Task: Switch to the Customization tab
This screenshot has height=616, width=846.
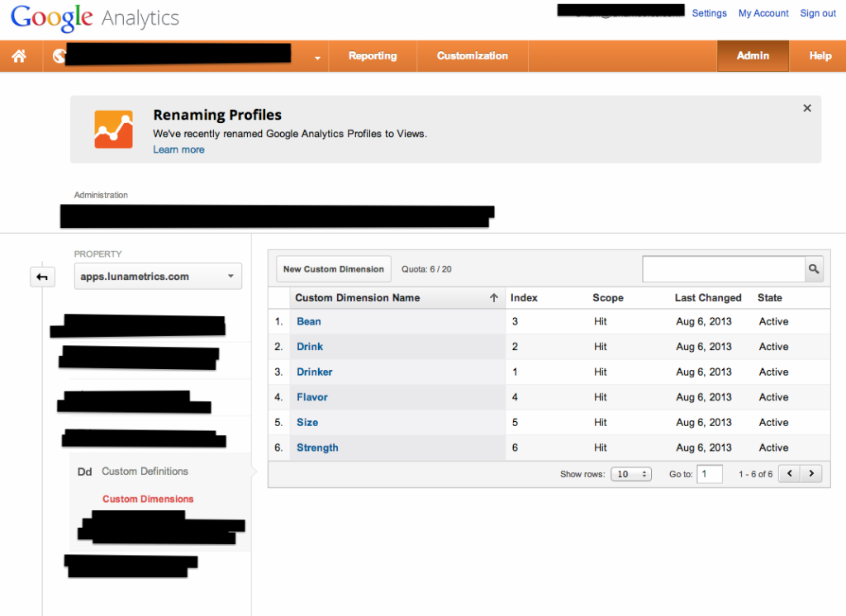Action: click(472, 55)
